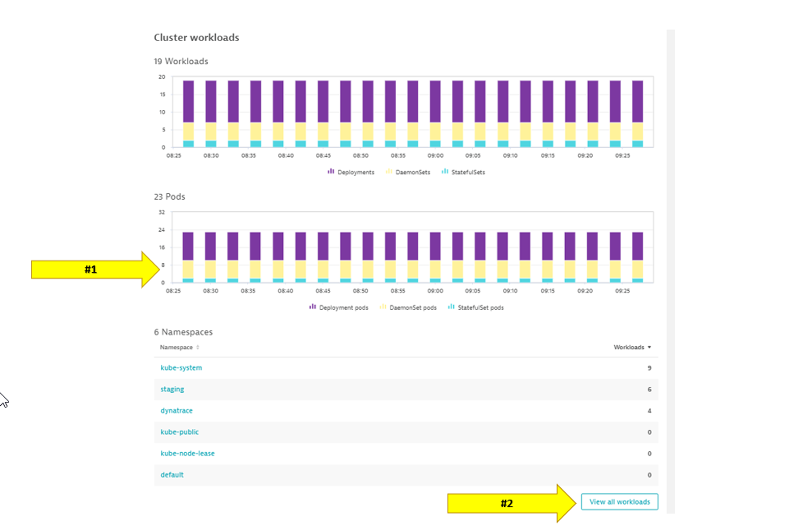Click the Workloads column sort arrow
812x526 pixels.
(649, 347)
